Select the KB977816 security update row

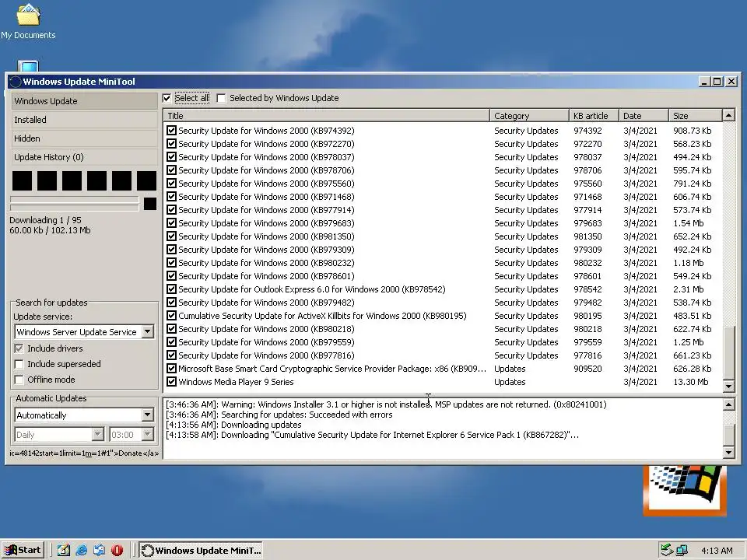443,355
